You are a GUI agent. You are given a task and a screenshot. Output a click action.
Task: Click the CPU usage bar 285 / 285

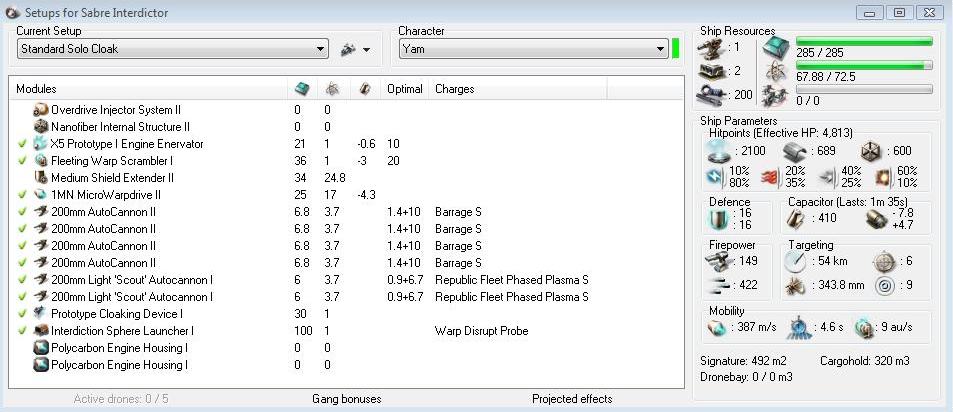pos(864,41)
